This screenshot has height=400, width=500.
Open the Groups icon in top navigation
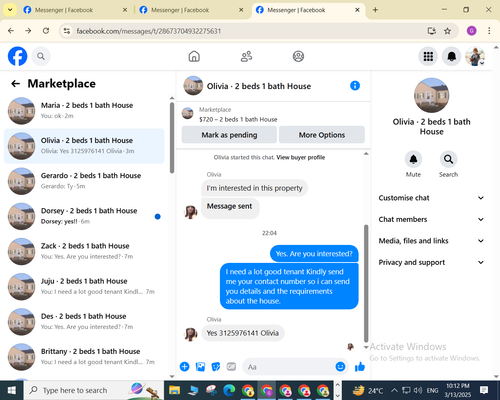(298, 56)
